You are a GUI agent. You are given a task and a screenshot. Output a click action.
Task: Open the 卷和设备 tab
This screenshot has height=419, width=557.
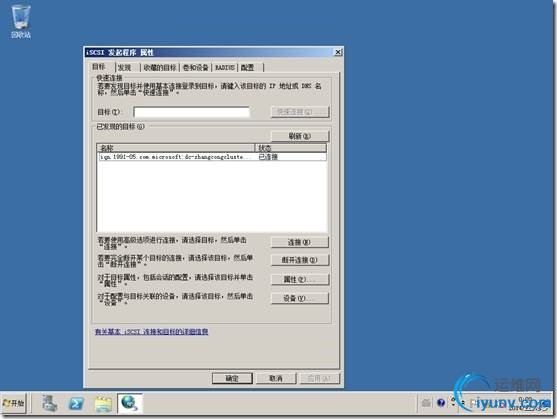tap(196, 67)
